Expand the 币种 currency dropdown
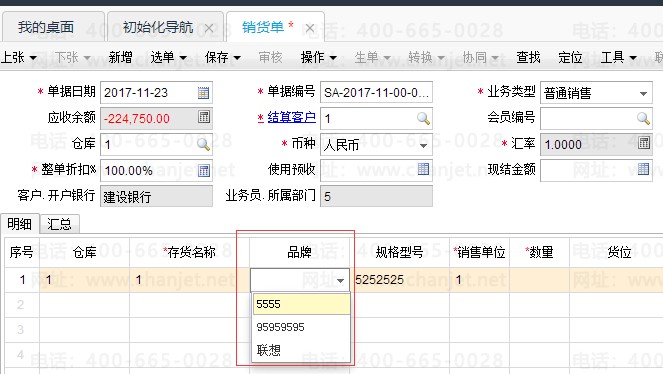 (x=423, y=146)
